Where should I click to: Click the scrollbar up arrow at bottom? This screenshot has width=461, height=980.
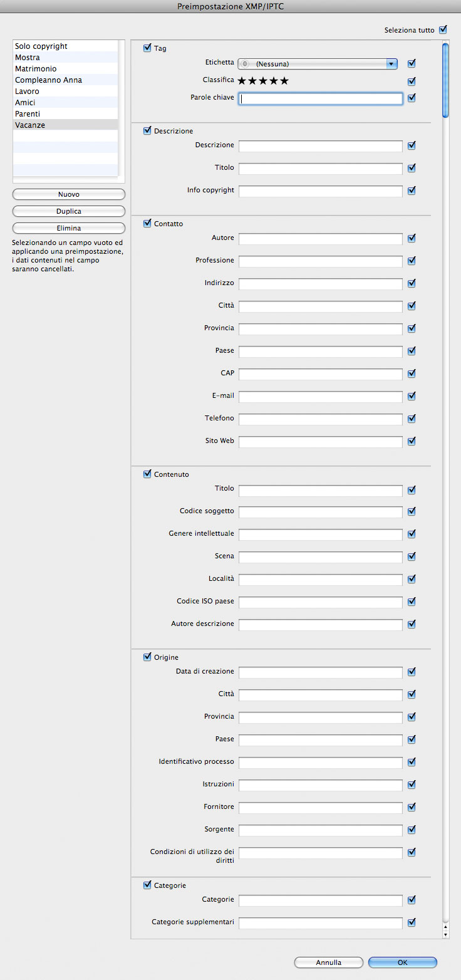[445, 926]
